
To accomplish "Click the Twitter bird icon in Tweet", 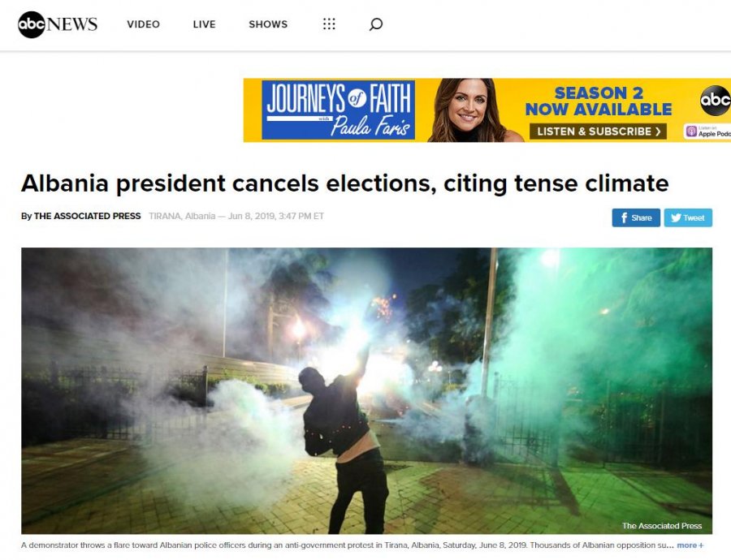I will click(x=676, y=218).
